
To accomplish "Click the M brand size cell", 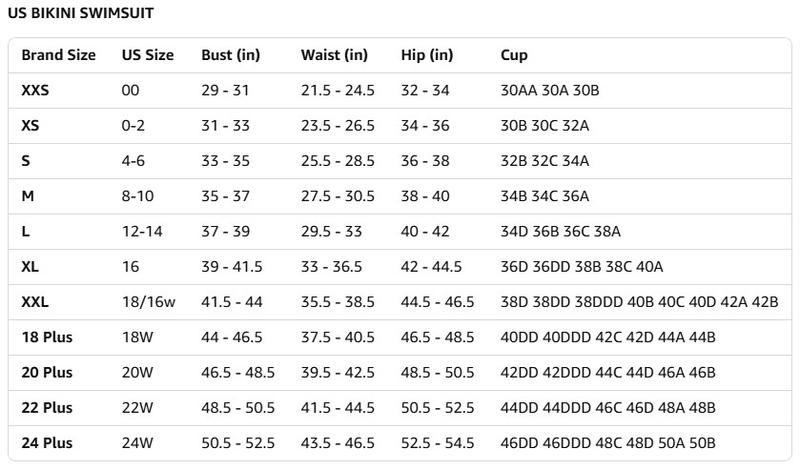I will click(27, 196).
